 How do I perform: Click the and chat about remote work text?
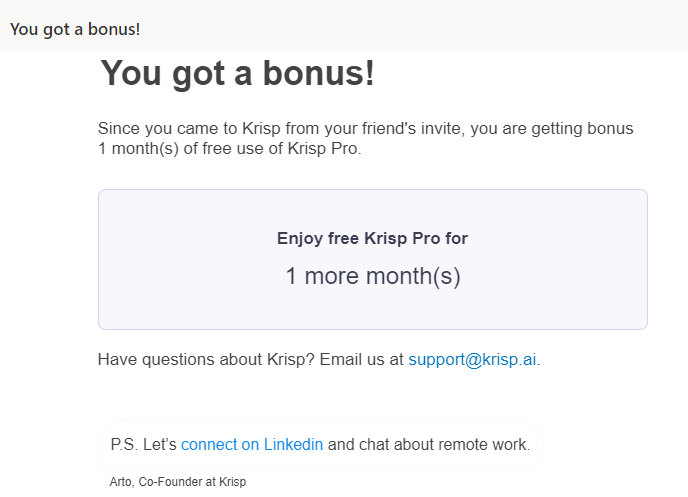(x=429, y=444)
